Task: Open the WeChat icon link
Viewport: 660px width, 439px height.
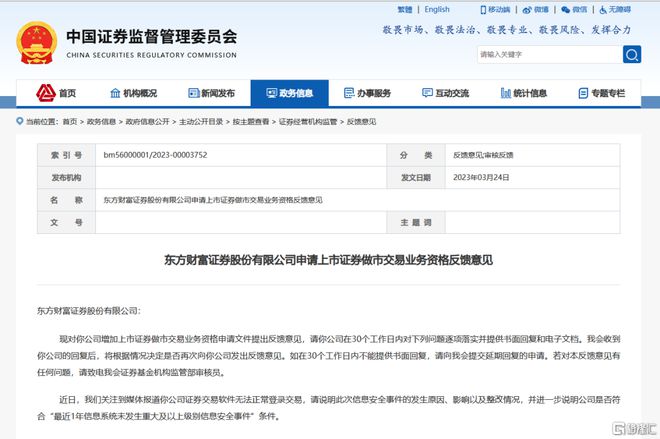Action: 566,10
